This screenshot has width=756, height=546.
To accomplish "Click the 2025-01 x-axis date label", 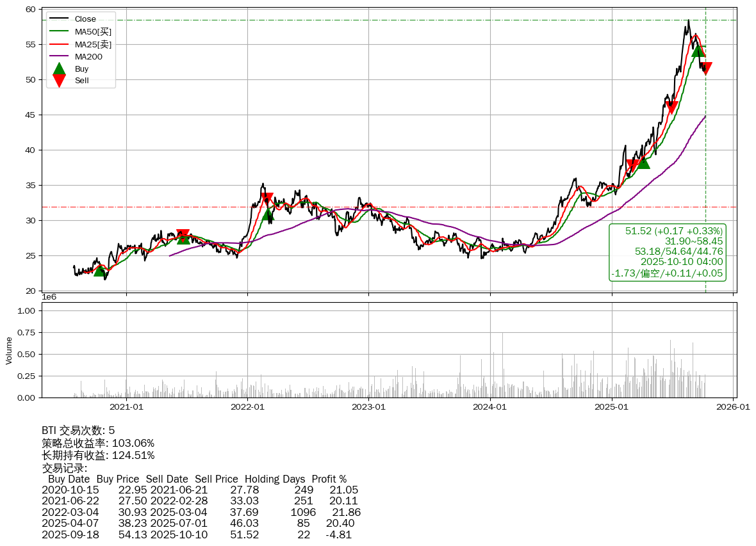I will (x=612, y=406).
